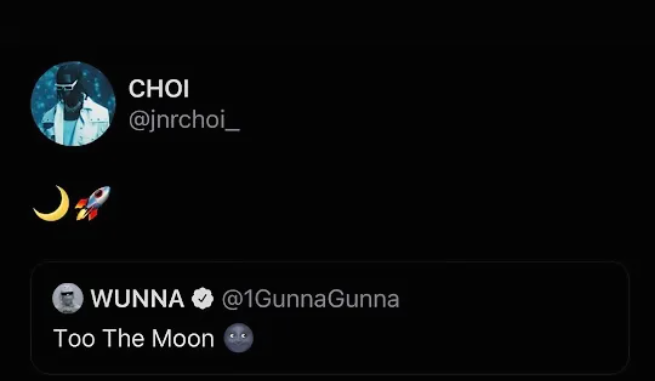Click the WUNNA display name
The height and width of the screenshot is (381, 655).
click(137, 299)
